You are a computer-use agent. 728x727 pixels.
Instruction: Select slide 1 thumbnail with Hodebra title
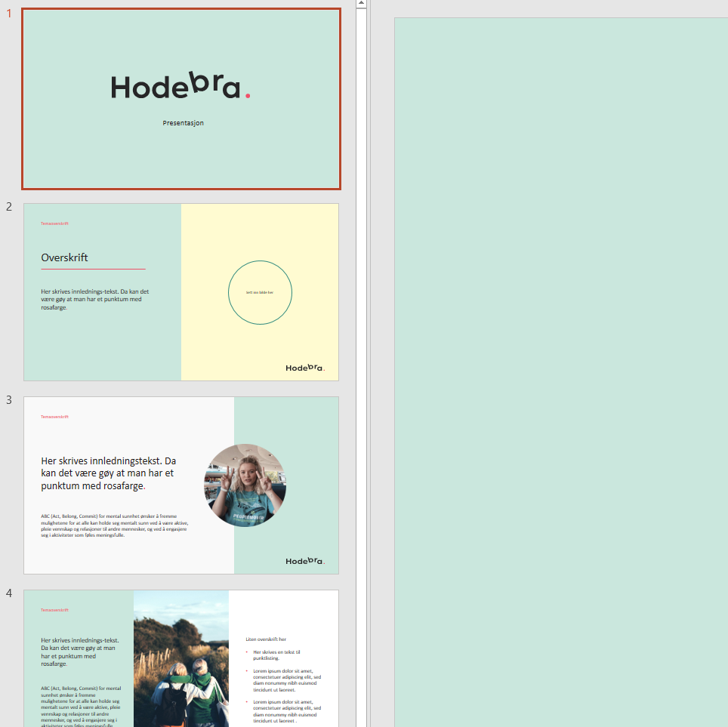click(x=181, y=99)
